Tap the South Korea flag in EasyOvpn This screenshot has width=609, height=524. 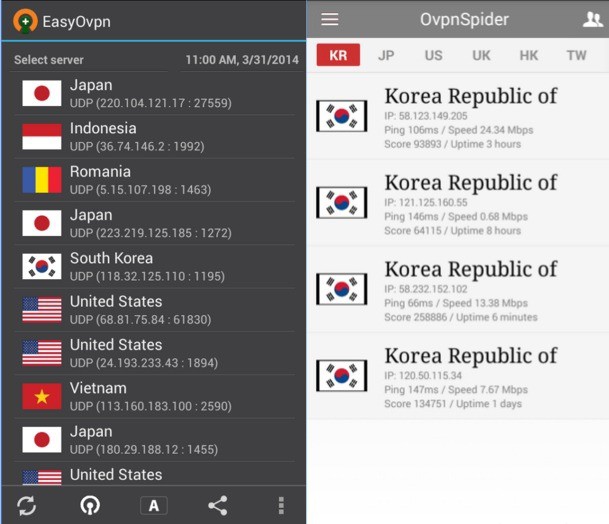pos(42,266)
